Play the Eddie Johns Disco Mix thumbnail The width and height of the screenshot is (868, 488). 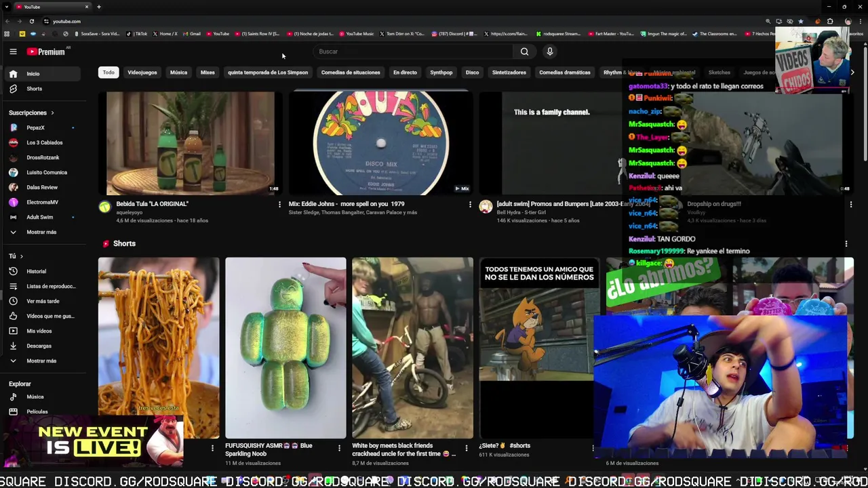pyautogui.click(x=380, y=143)
